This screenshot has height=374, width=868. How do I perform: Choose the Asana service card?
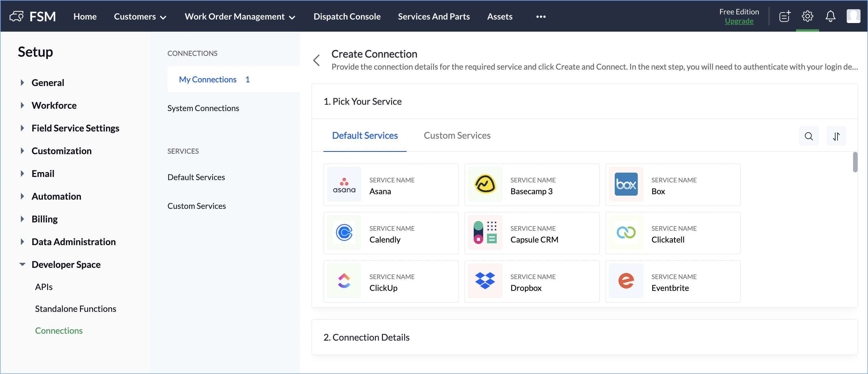[x=391, y=185]
